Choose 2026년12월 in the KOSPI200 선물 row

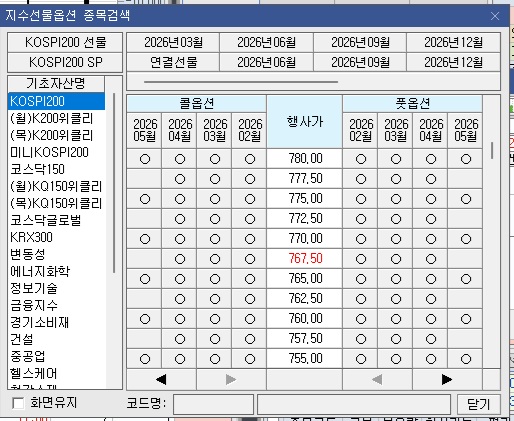[x=453, y=42]
